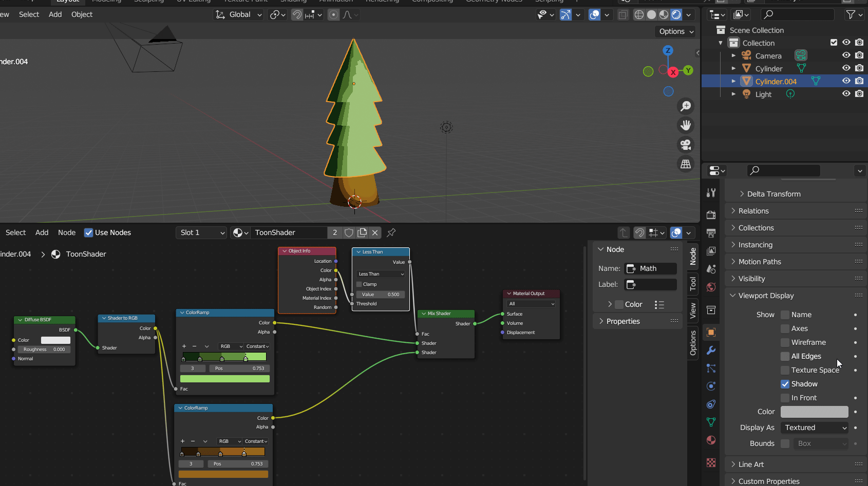
Task: Open the Modifiers properties tab
Action: pos(711,351)
